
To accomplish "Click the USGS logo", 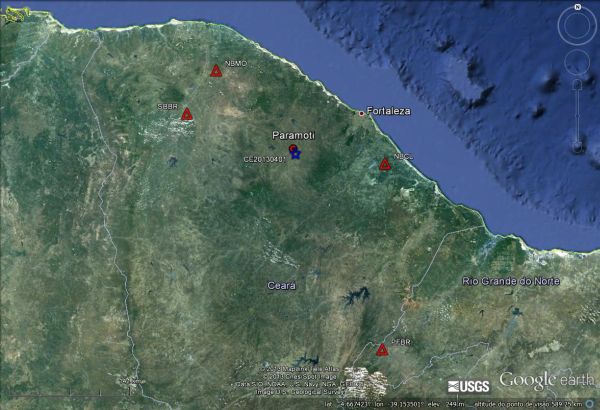I will click(468, 386).
